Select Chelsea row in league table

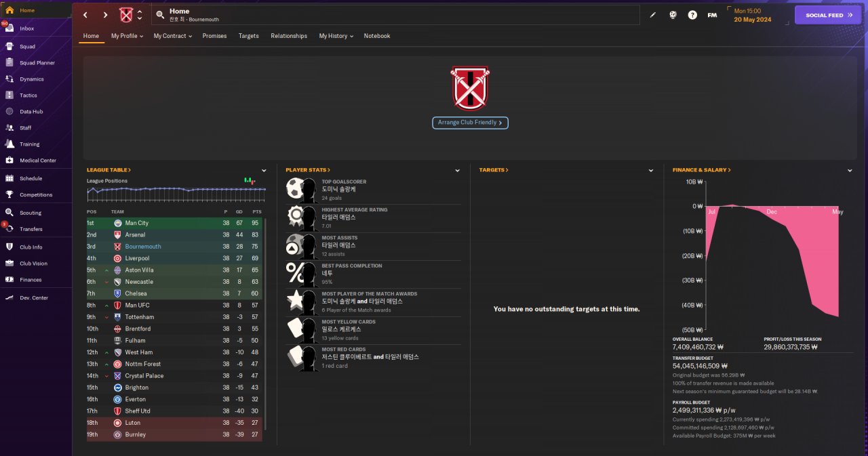pyautogui.click(x=175, y=293)
